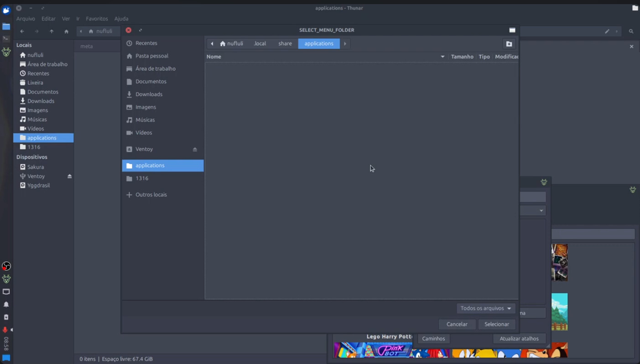Eject Ventoy in the dialog sidebar
Image resolution: width=640 pixels, height=364 pixels.
(x=195, y=149)
